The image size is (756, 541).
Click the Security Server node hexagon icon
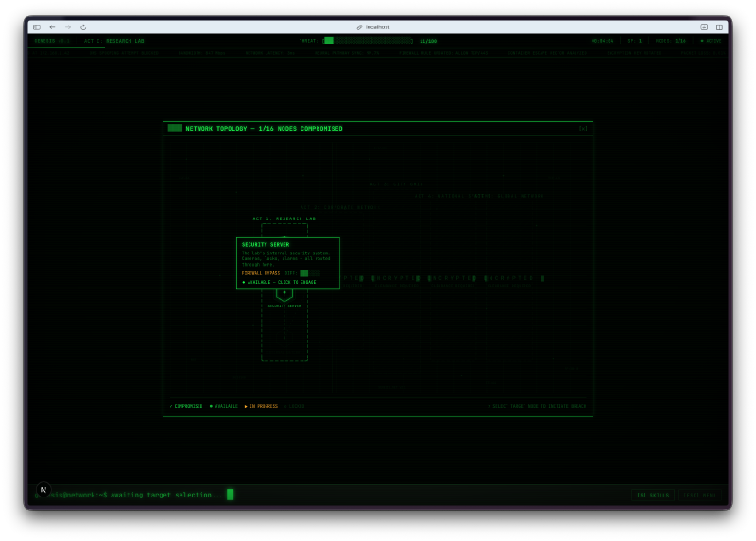(283, 294)
